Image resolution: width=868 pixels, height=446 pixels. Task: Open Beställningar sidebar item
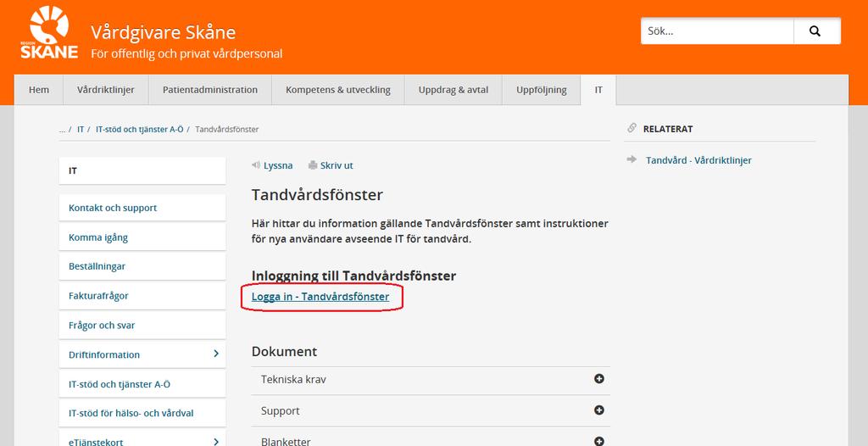(x=142, y=266)
